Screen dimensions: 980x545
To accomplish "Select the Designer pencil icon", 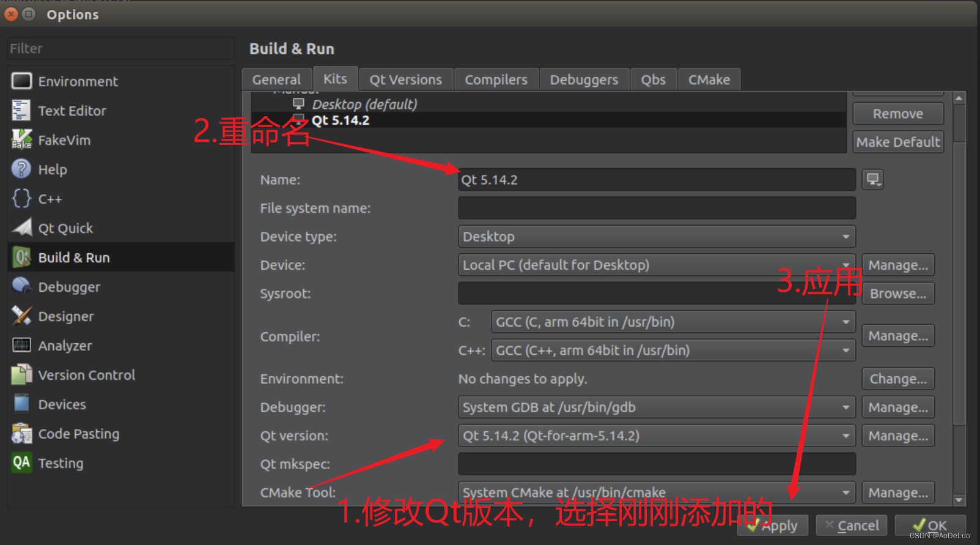I will point(21,316).
